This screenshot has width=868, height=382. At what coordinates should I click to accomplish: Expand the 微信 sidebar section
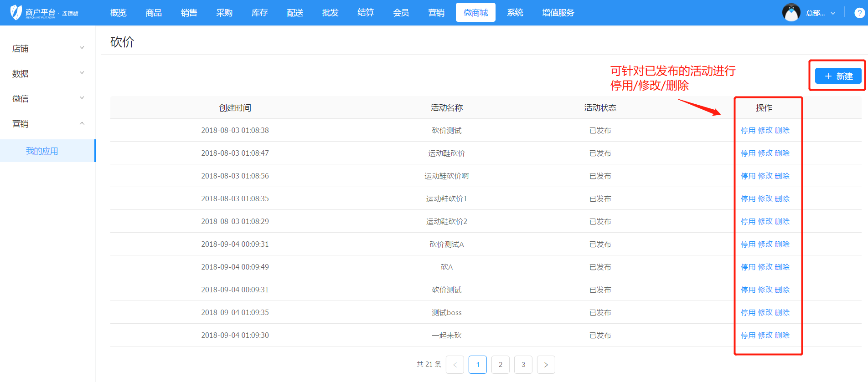click(x=47, y=98)
